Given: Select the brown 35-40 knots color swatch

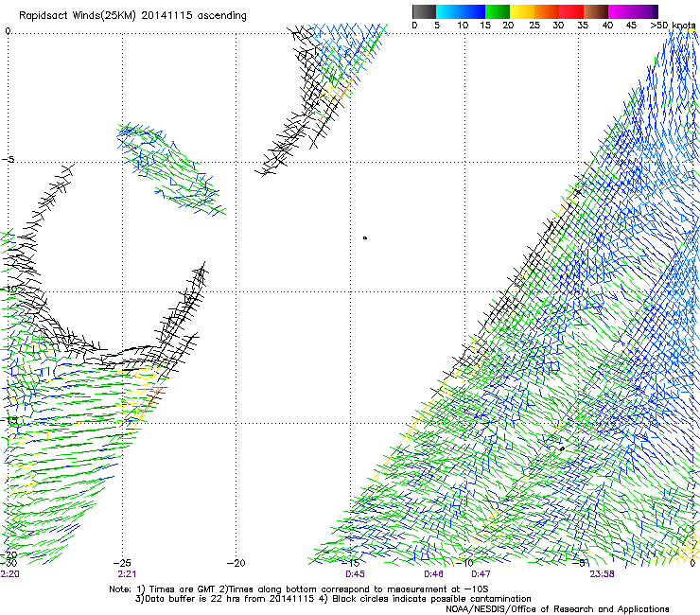Looking at the screenshot, I should point(596,11).
